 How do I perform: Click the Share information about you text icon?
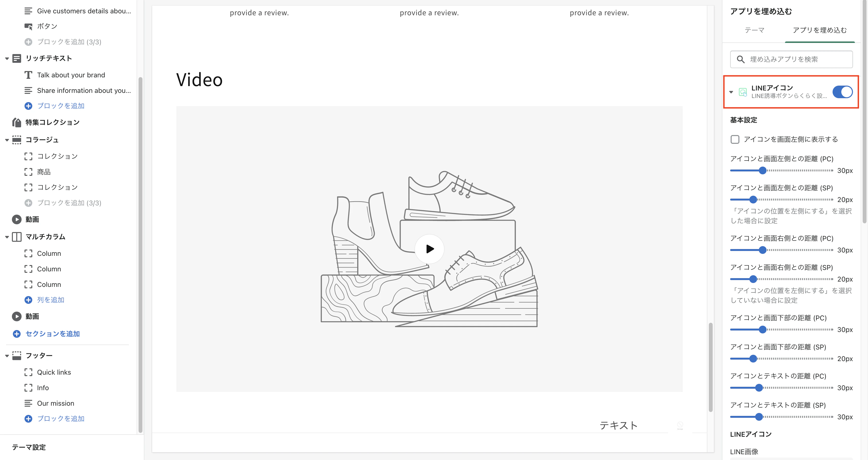tap(28, 91)
